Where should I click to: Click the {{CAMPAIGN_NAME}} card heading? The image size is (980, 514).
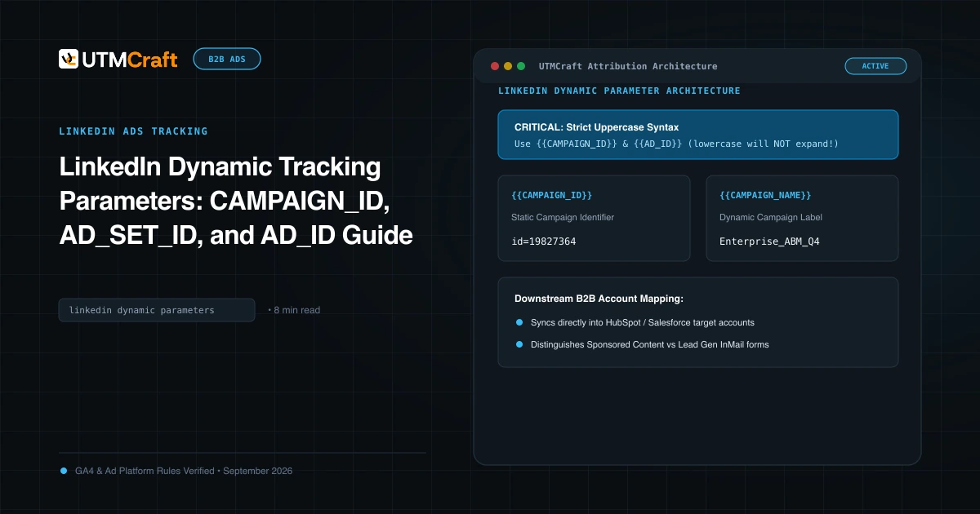click(x=765, y=196)
